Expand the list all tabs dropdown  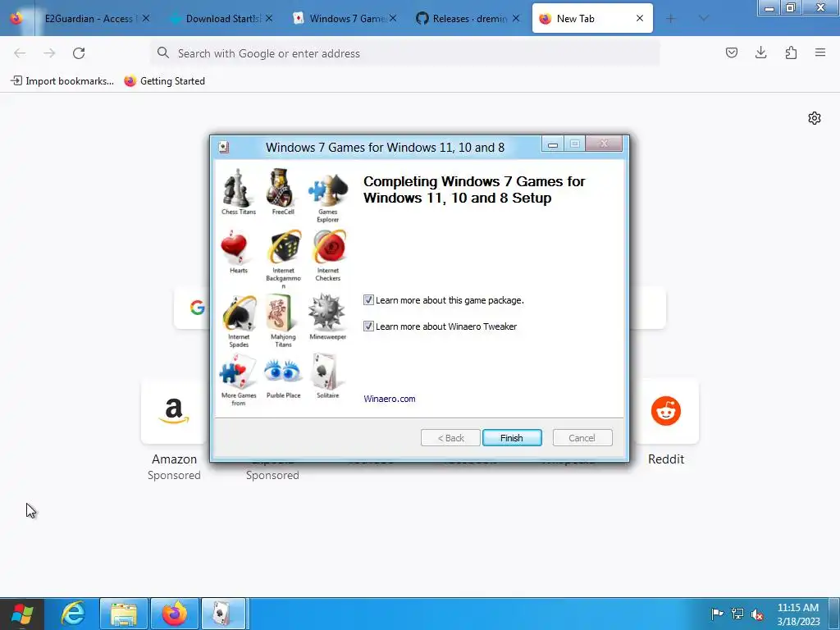704,19
